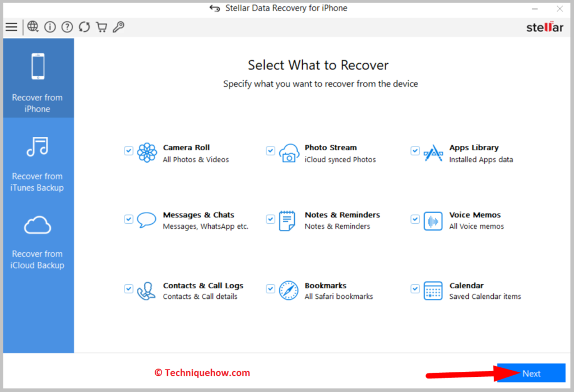Click the Next button
Viewport: 574px width, 392px height.
pyautogui.click(x=531, y=373)
